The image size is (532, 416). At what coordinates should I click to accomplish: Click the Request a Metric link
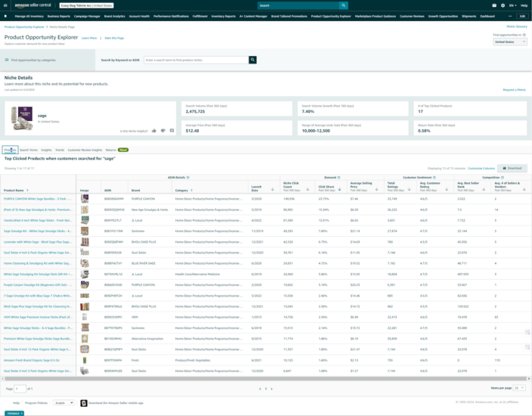[x=515, y=90]
